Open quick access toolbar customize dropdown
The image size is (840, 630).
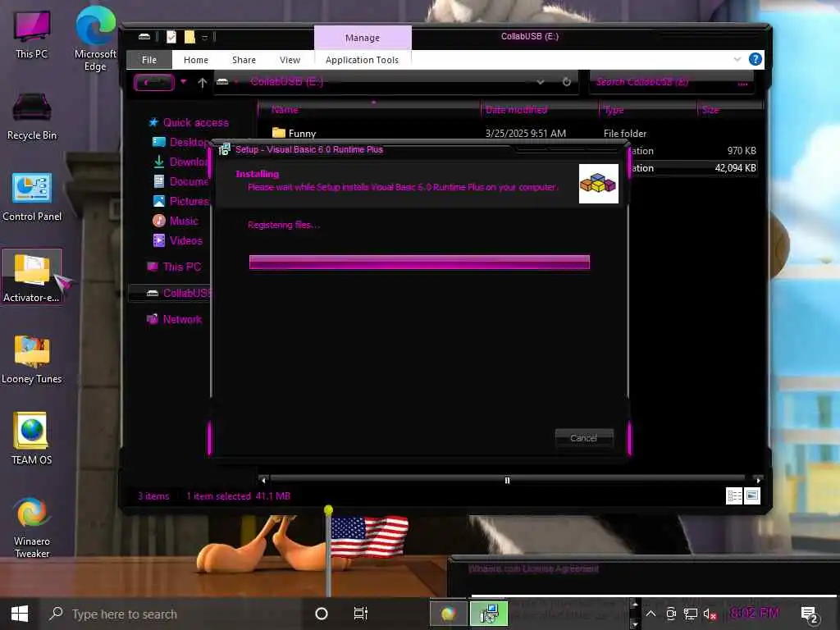[204, 38]
